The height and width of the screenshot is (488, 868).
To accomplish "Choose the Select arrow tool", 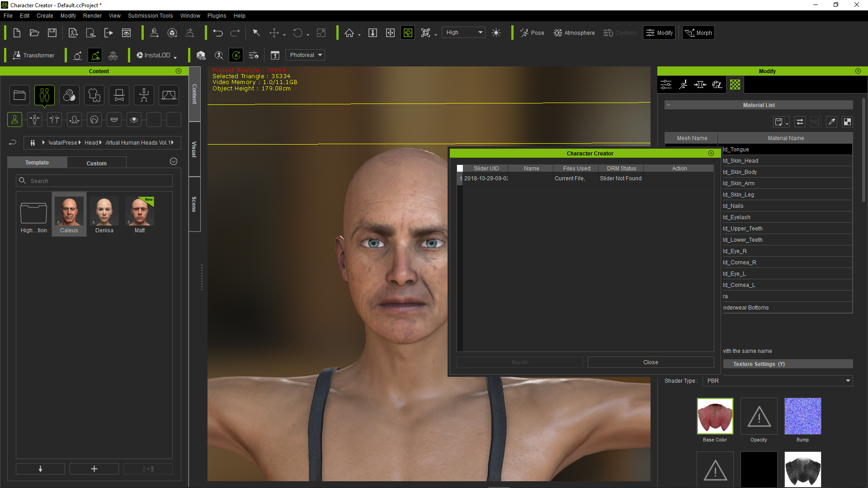I will pyautogui.click(x=256, y=33).
